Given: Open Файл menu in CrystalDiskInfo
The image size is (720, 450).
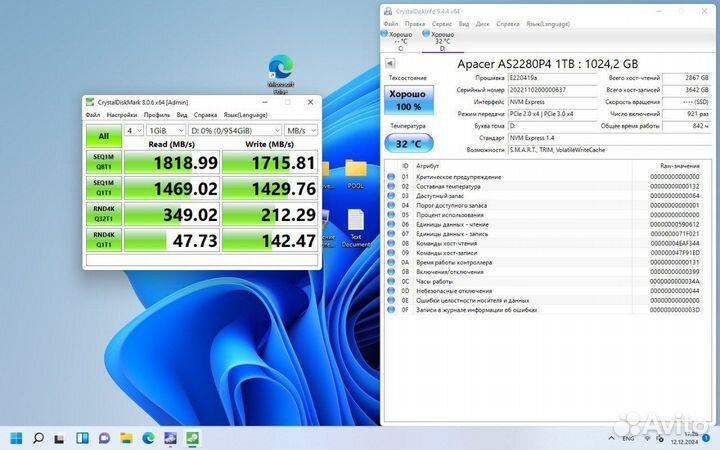Looking at the screenshot, I should click(x=391, y=23).
